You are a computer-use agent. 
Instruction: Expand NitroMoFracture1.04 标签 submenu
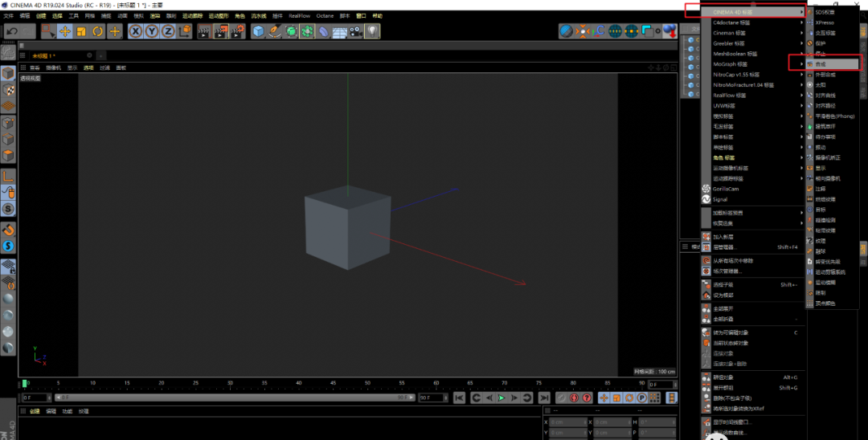752,85
